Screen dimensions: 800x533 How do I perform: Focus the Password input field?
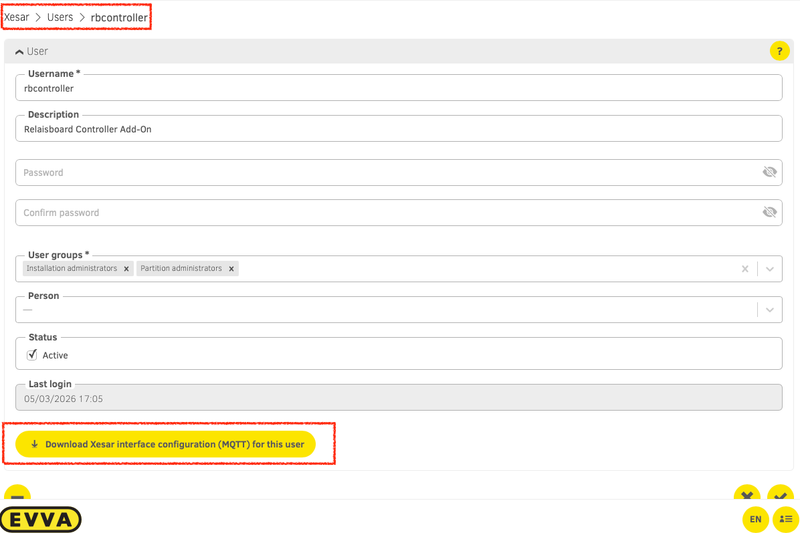click(398, 172)
